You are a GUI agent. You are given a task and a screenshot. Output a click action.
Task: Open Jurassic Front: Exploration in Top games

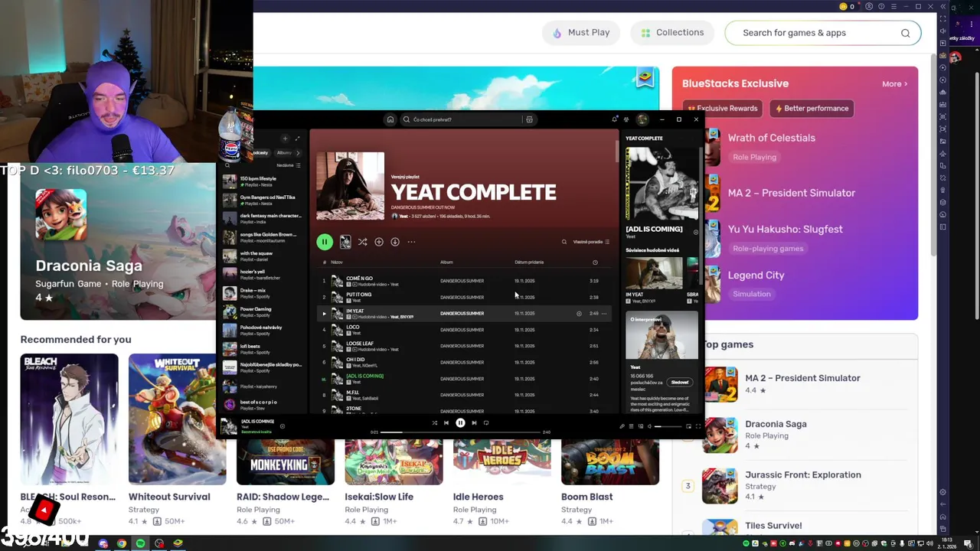[x=802, y=475]
